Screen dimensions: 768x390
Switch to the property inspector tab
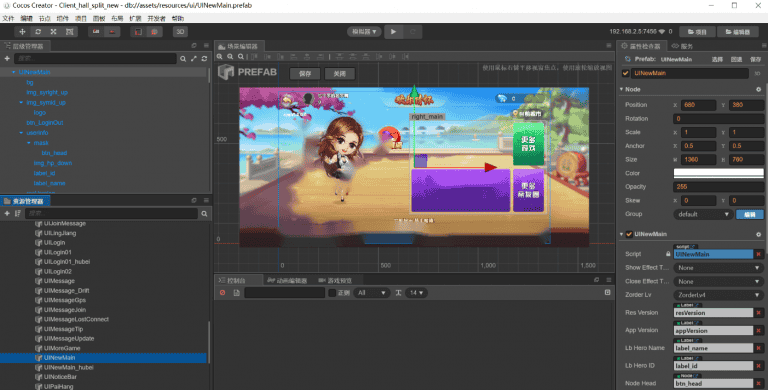click(641, 46)
